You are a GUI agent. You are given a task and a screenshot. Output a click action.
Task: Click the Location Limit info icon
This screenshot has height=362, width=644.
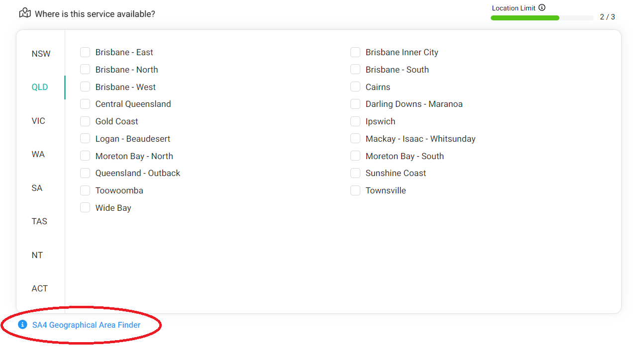[542, 8]
